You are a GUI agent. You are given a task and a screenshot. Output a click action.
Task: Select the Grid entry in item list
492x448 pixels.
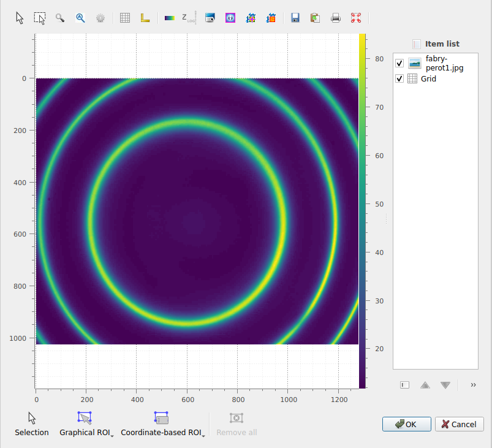[x=428, y=78]
